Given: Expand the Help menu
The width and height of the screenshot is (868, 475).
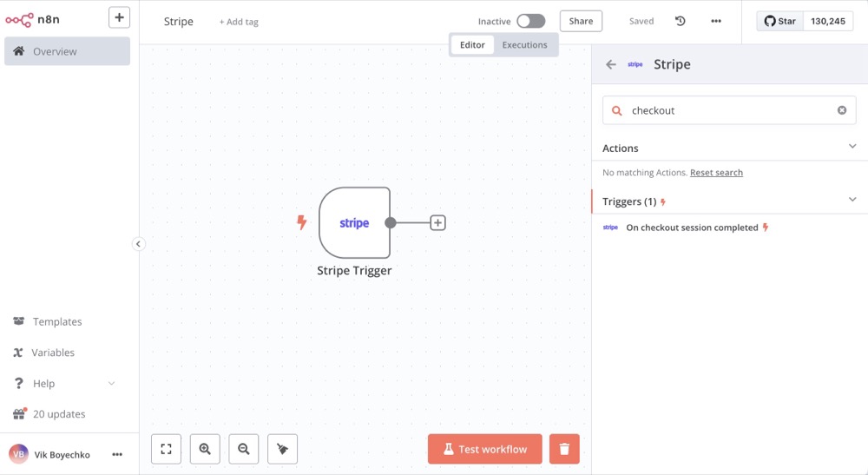Looking at the screenshot, I should pos(64,384).
